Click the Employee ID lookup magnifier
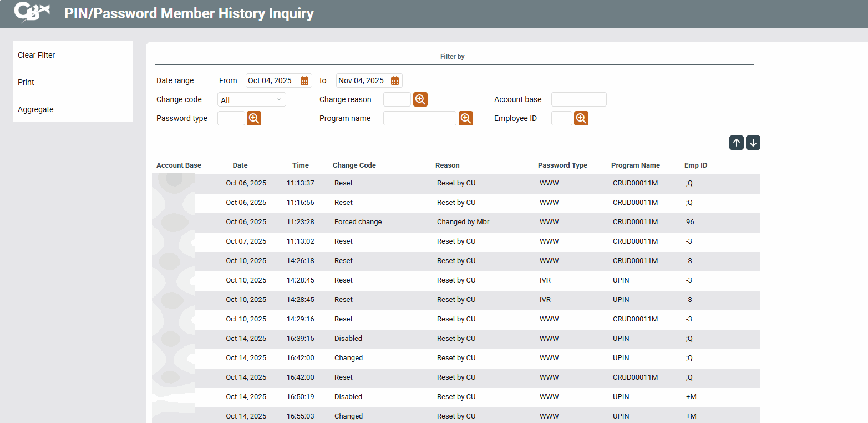Viewport: 868px width, 423px height. click(x=581, y=118)
